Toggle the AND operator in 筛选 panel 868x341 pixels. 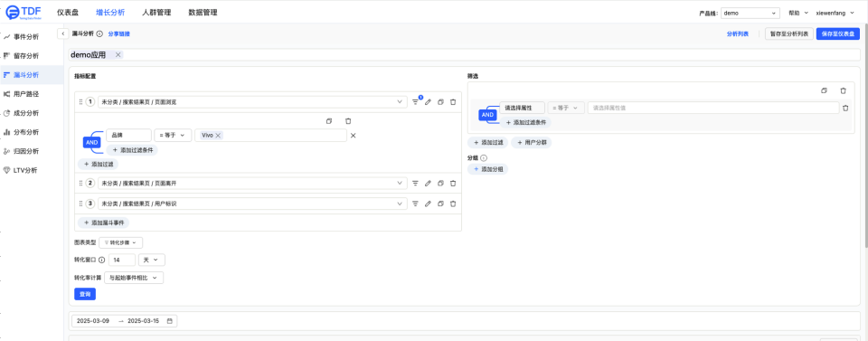[x=487, y=115]
